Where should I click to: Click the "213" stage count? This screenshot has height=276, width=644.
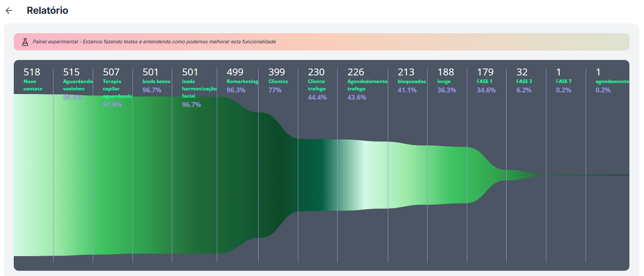click(x=406, y=72)
